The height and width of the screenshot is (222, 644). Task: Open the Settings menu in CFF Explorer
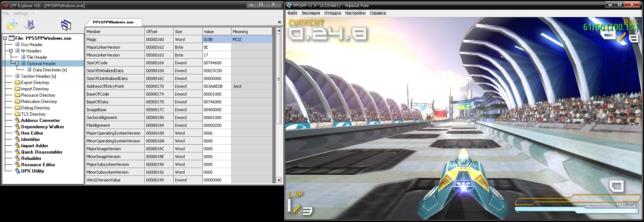[x=21, y=13]
